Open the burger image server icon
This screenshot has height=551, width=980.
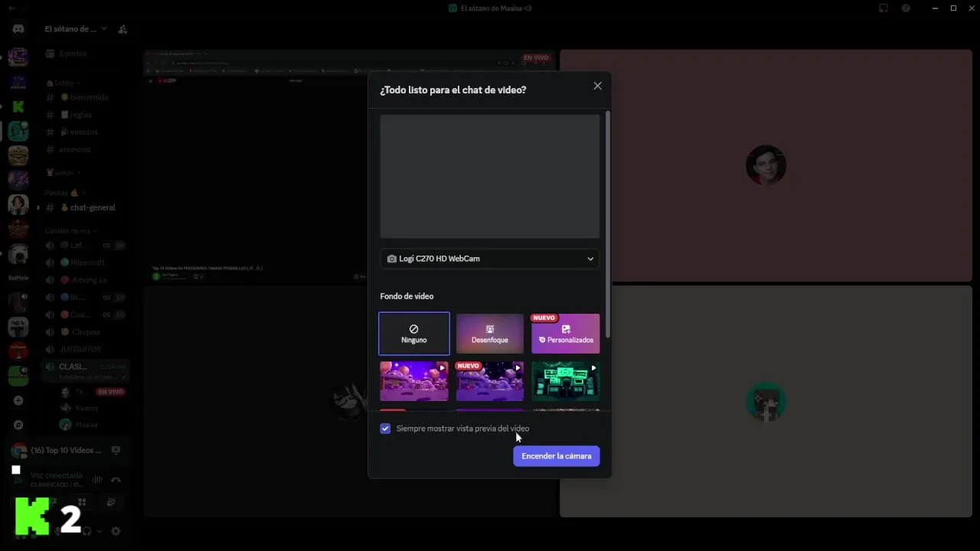[x=18, y=155]
